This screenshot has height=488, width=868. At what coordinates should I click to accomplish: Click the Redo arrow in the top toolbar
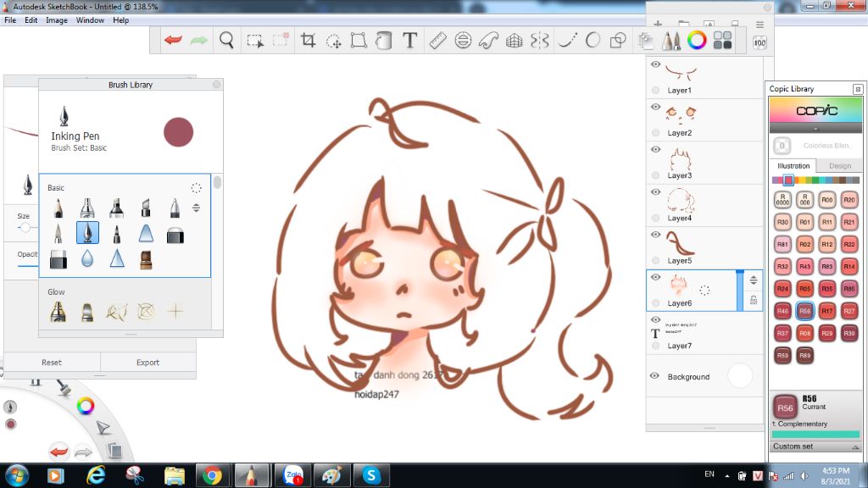(x=198, y=40)
